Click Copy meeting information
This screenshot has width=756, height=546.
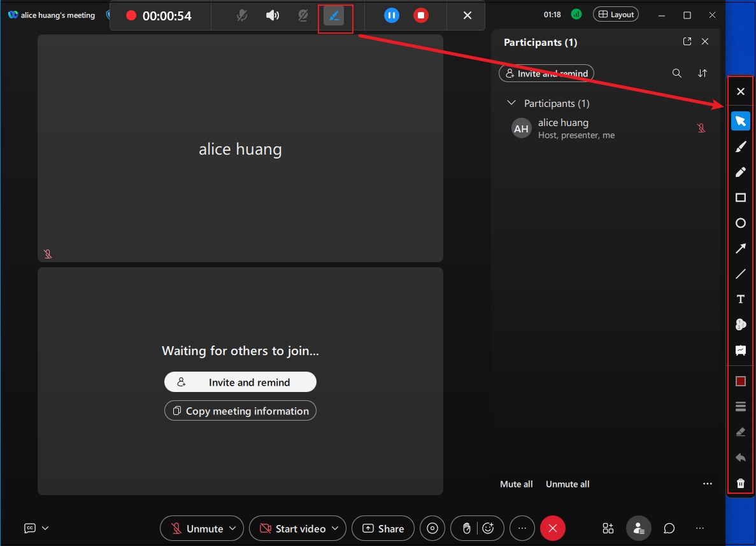tap(240, 410)
